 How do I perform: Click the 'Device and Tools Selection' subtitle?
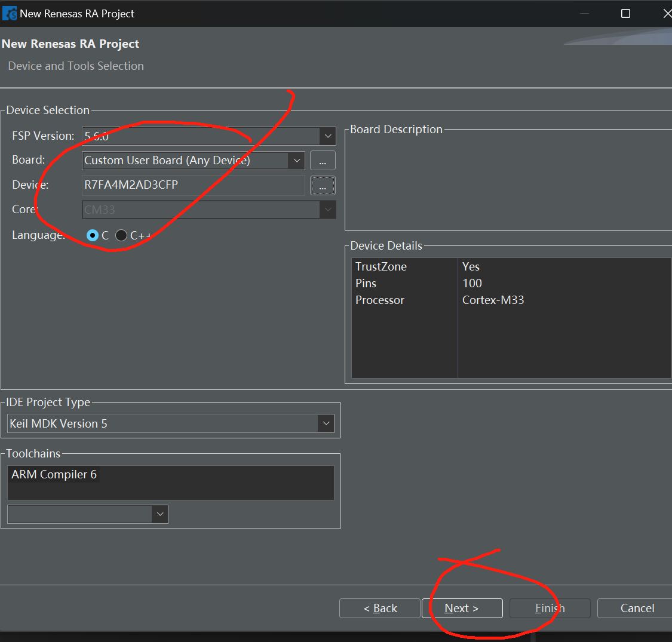pyautogui.click(x=76, y=66)
